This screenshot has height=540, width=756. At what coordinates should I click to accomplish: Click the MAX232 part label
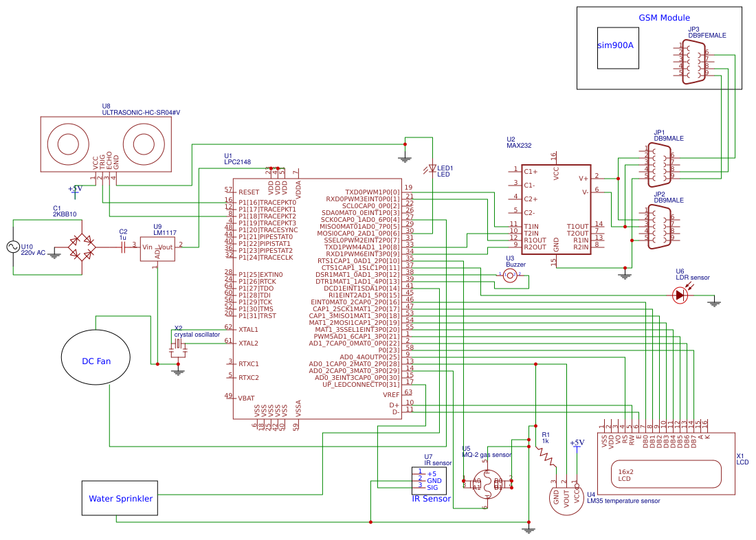click(x=519, y=146)
